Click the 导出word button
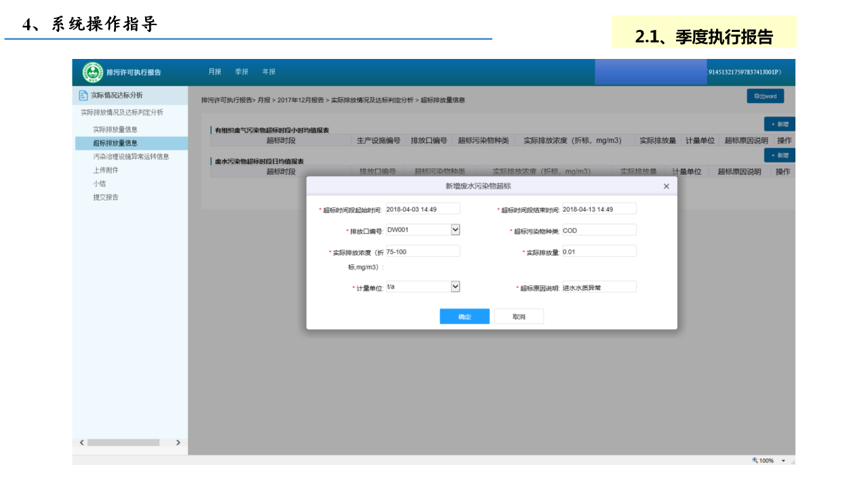 click(x=765, y=96)
